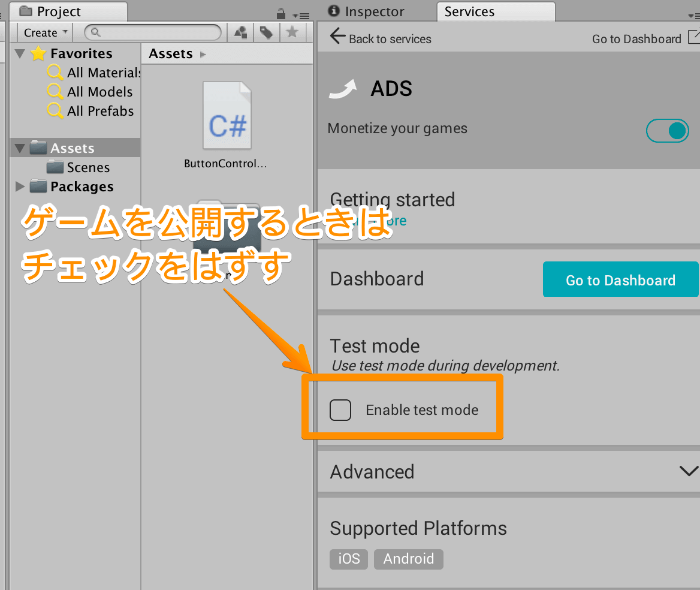The height and width of the screenshot is (590, 700).
Task: Click Back to services link text
Action: tap(390, 40)
